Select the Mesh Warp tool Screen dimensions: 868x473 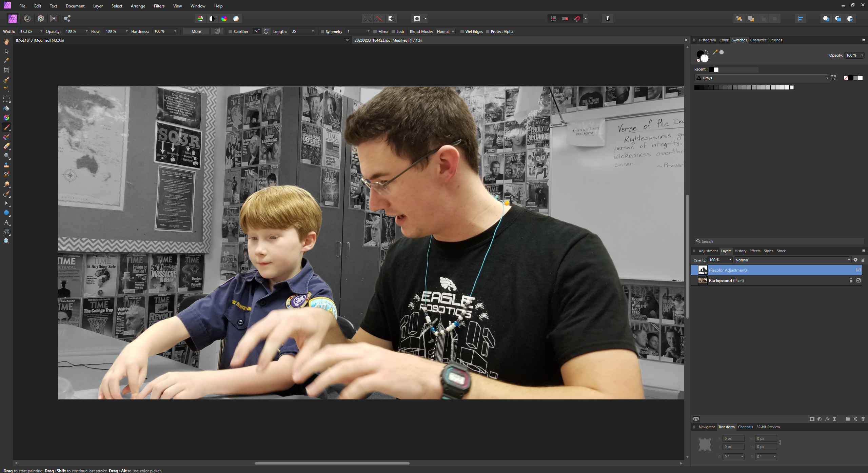point(6,232)
